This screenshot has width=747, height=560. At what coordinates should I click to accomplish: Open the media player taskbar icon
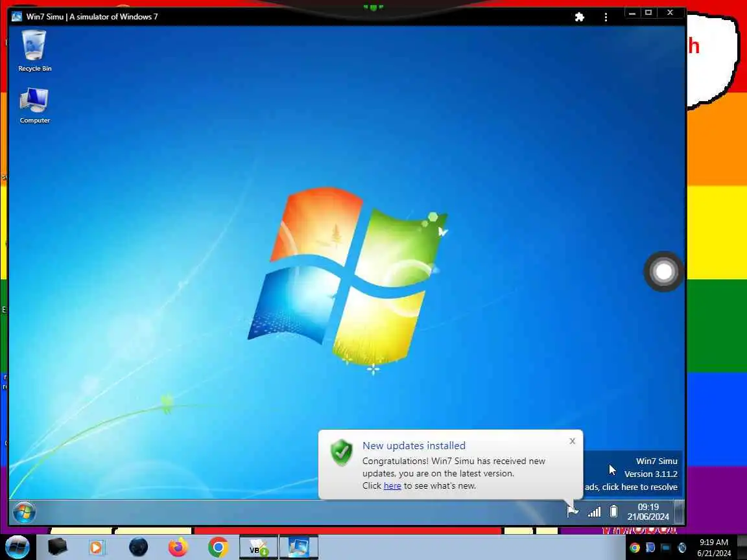[96, 548]
